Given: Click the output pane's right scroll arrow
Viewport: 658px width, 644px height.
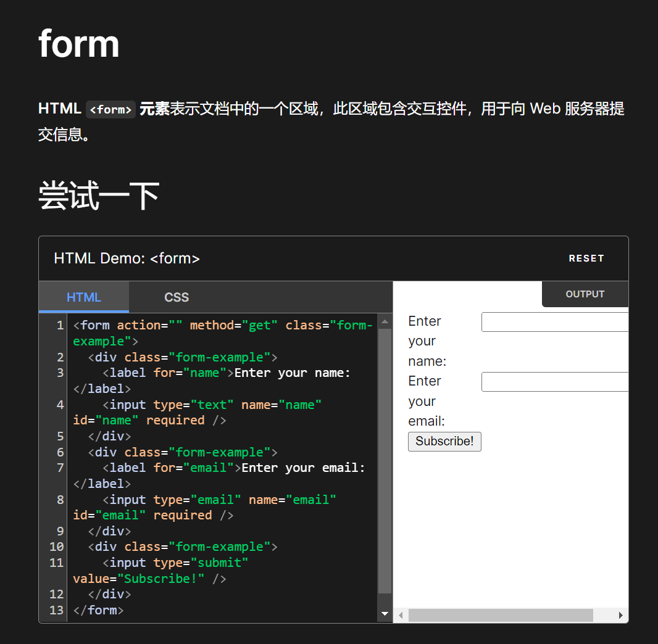Looking at the screenshot, I should tap(621, 616).
